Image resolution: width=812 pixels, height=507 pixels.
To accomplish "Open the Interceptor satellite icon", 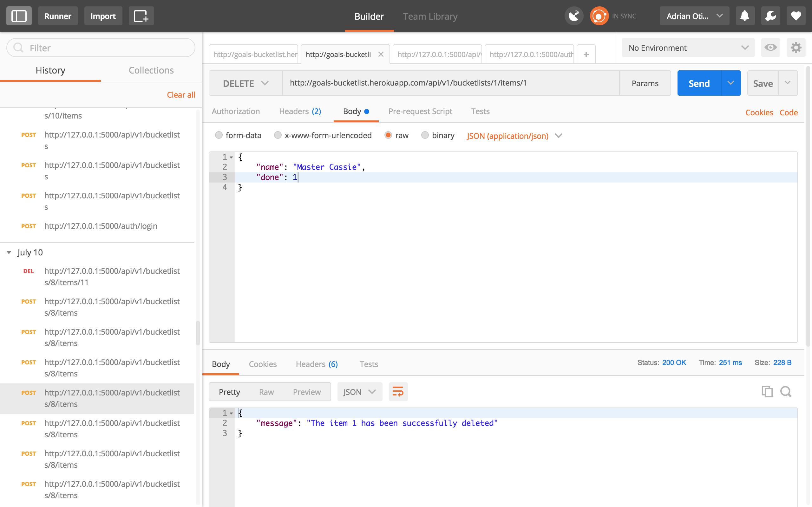I will tap(574, 16).
